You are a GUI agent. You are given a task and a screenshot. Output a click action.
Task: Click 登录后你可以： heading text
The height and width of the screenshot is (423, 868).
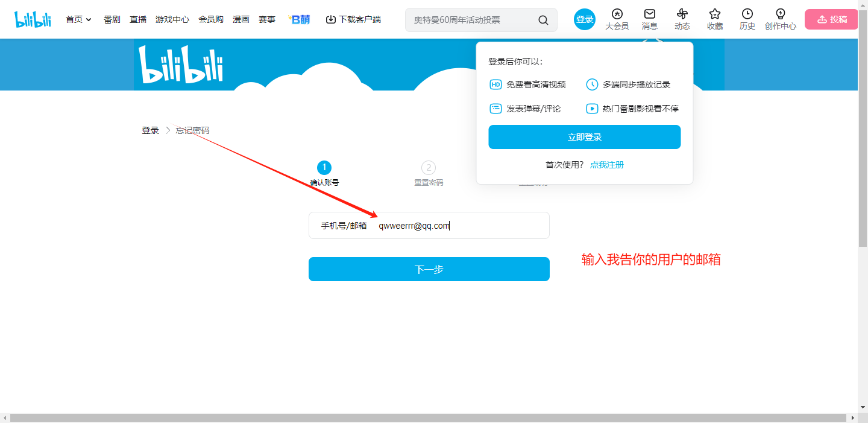(515, 62)
